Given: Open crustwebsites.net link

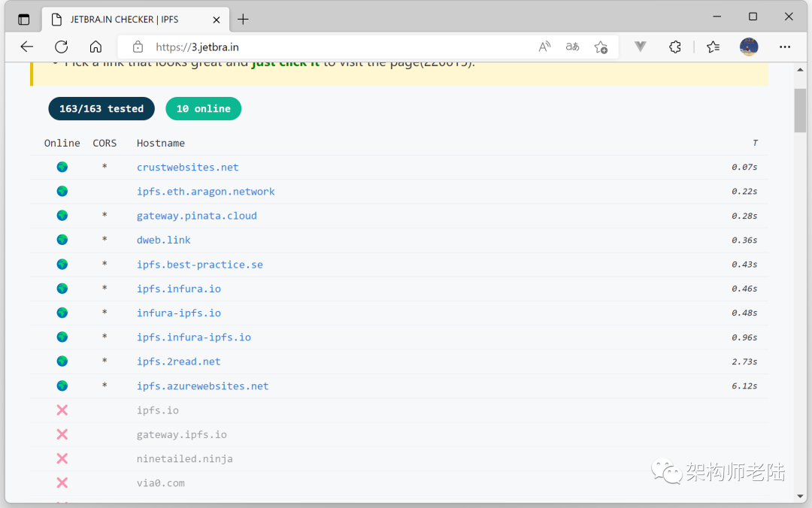Looking at the screenshot, I should 187,168.
